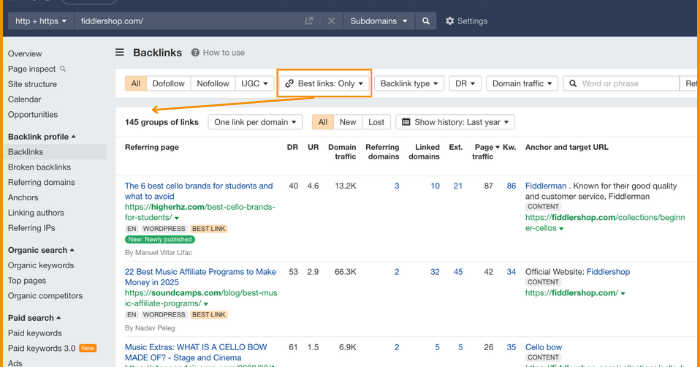Open Organic competitors in the sidebar
This screenshot has width=700, height=367.
click(x=45, y=296)
